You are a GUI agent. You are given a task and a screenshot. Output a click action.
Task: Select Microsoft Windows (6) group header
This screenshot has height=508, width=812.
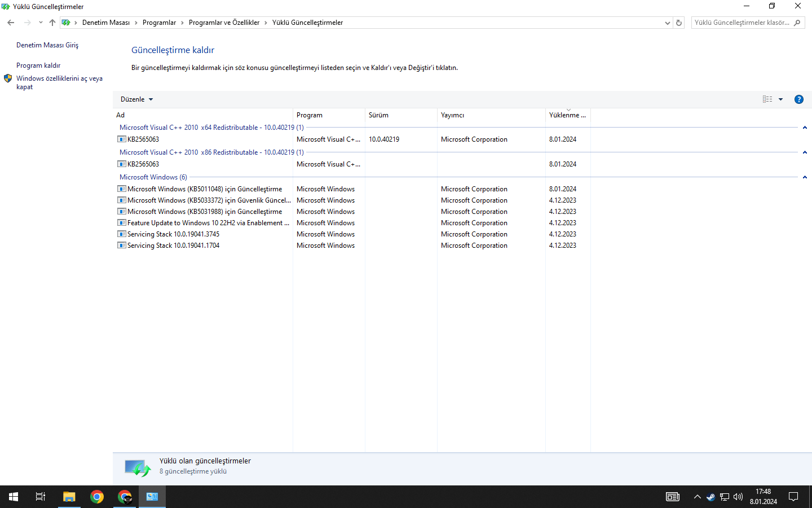pyautogui.click(x=153, y=177)
